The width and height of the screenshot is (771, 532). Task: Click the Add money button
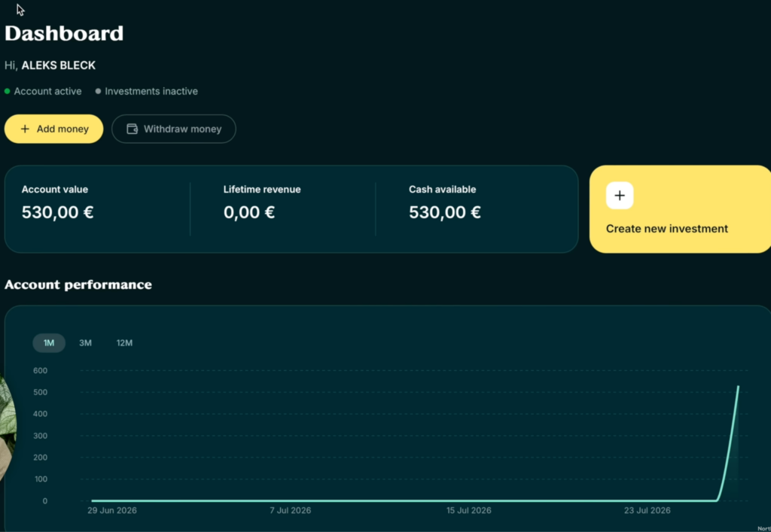coord(53,129)
